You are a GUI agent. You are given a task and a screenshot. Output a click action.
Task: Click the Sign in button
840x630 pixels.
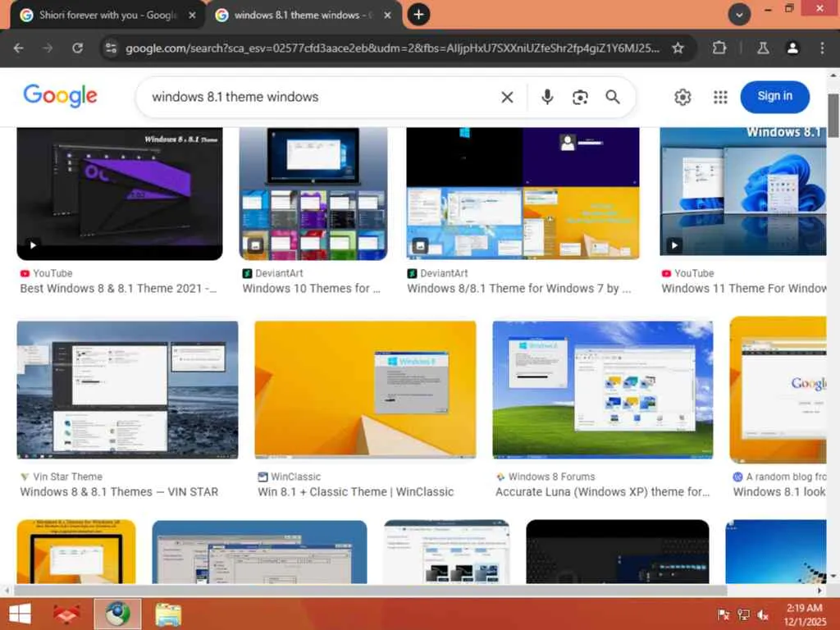tap(774, 97)
